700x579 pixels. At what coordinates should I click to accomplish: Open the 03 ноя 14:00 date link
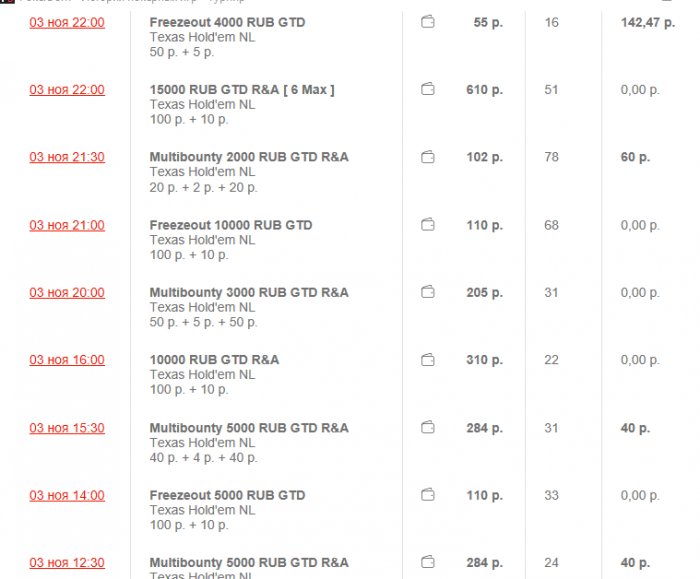66,495
